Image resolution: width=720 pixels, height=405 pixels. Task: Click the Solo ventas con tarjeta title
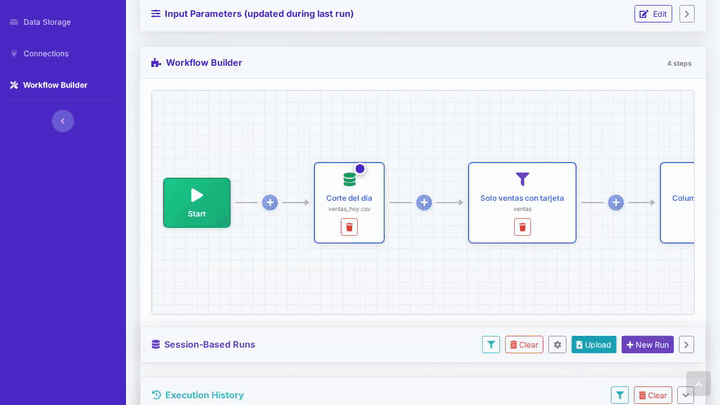coord(522,198)
